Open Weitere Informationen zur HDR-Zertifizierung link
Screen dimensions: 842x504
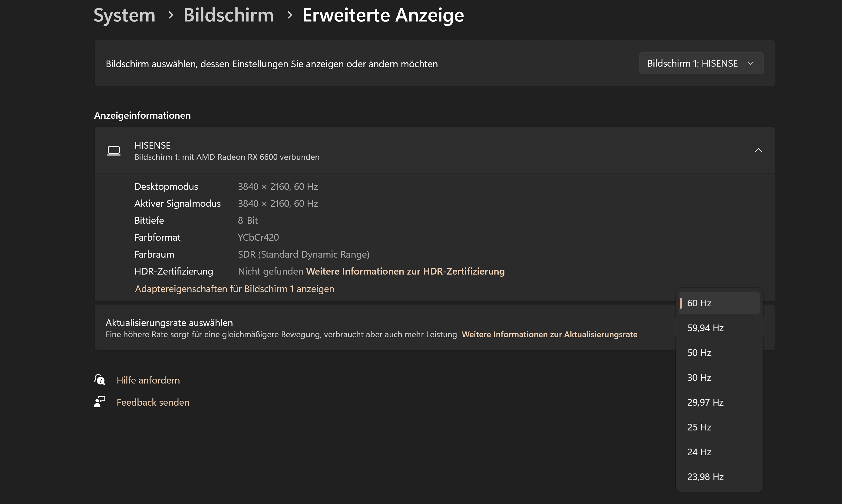405,271
